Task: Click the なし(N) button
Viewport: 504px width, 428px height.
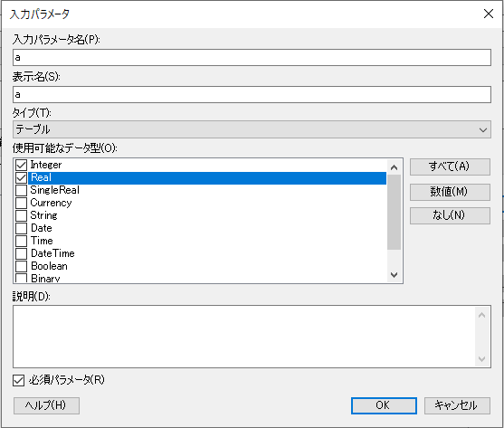Action: [450, 215]
